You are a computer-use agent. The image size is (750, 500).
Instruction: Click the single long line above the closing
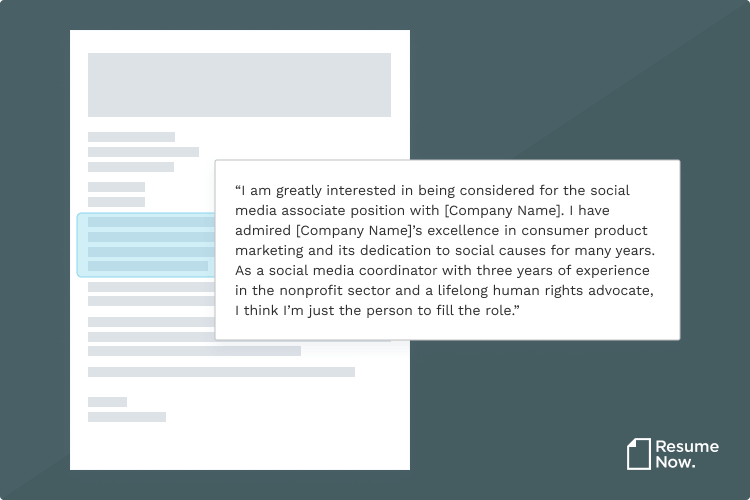tap(221, 372)
